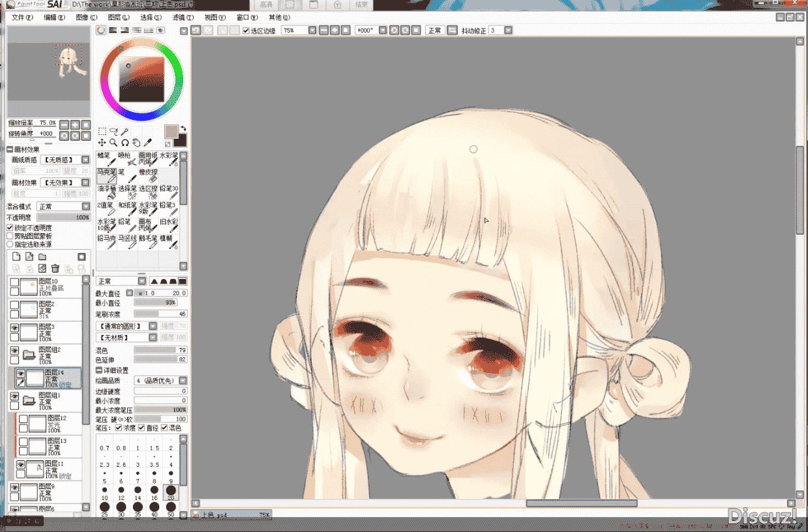Expand the 绘画品质 dropdown
808x532 pixels.
click(x=161, y=380)
